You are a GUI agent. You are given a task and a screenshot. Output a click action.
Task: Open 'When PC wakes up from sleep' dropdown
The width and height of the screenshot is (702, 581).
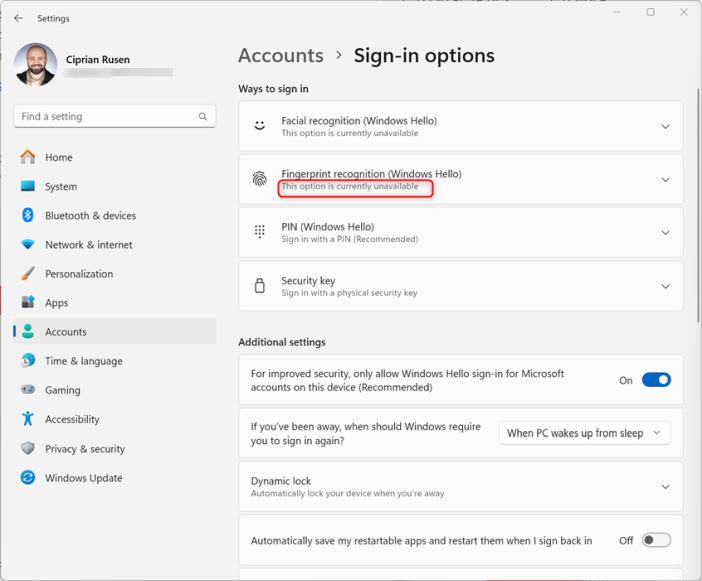tap(584, 433)
